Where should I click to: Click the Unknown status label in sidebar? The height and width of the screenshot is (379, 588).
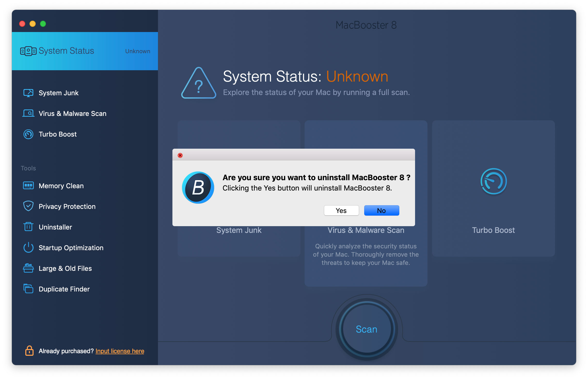pos(138,51)
